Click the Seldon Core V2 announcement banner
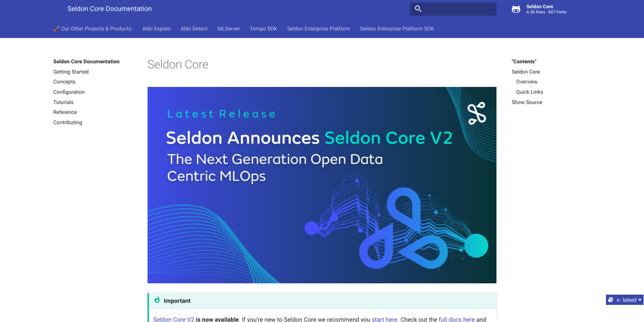 [x=322, y=185]
